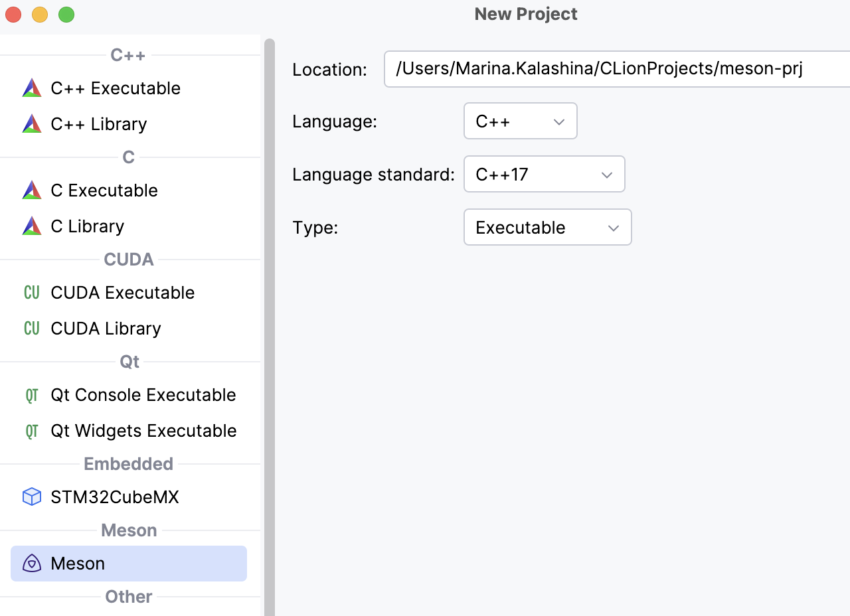Click the Embedded category heading
Image resolution: width=850 pixels, height=616 pixels.
pos(128,463)
